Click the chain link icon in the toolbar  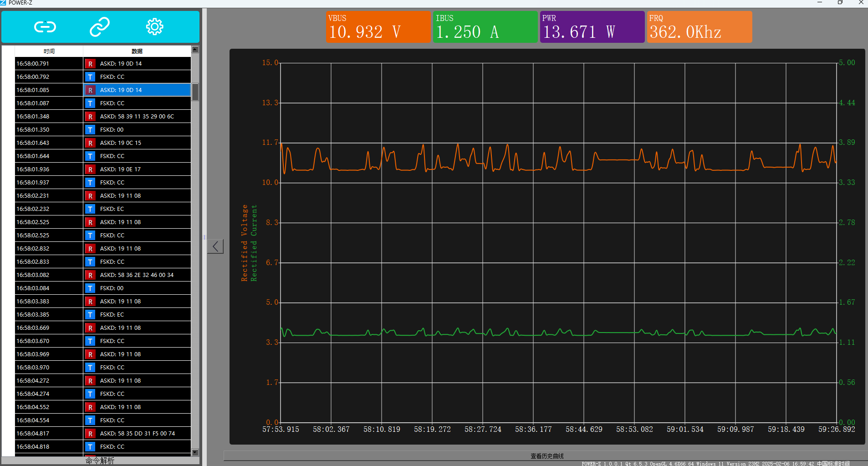pos(100,27)
